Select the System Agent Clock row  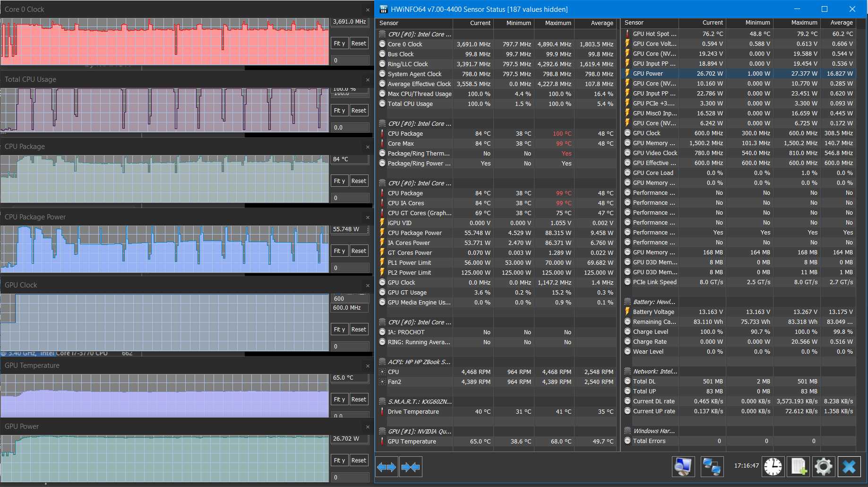click(x=496, y=74)
